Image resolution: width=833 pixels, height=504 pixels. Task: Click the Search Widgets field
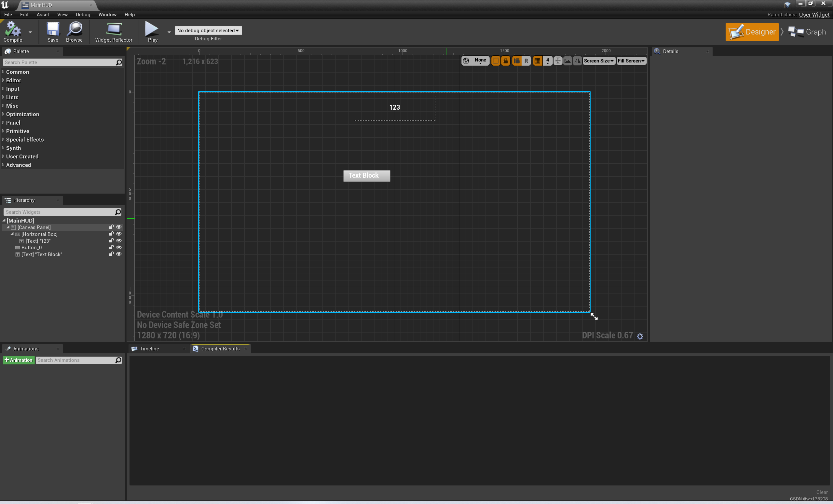point(62,212)
